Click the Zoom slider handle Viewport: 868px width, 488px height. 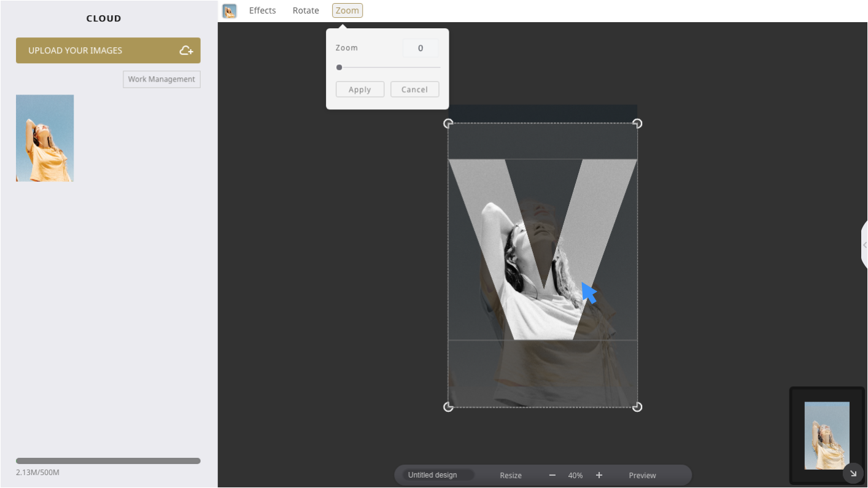pyautogui.click(x=339, y=68)
